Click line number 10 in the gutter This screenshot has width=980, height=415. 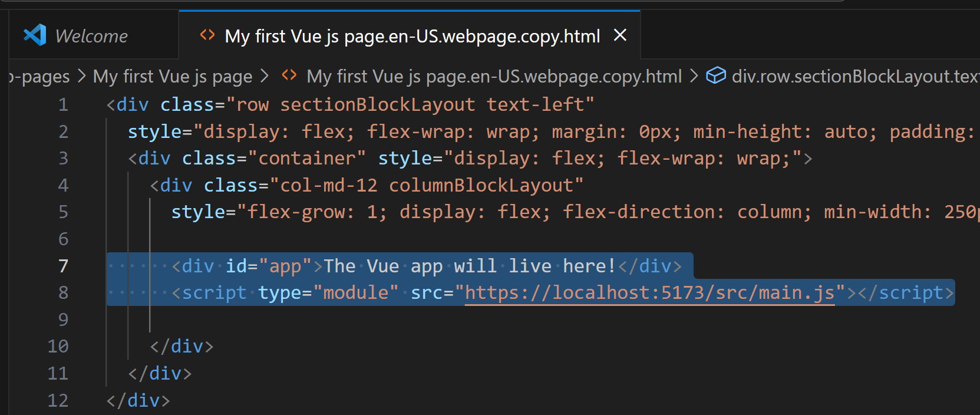[x=58, y=346]
